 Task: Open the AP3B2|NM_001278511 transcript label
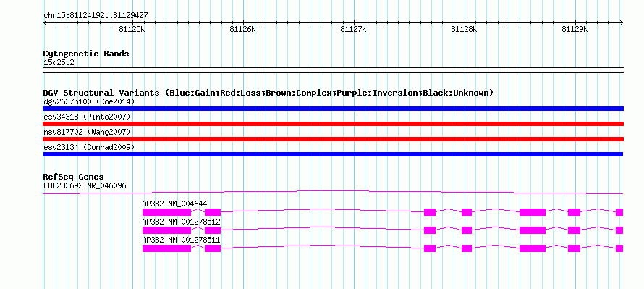[181, 240]
